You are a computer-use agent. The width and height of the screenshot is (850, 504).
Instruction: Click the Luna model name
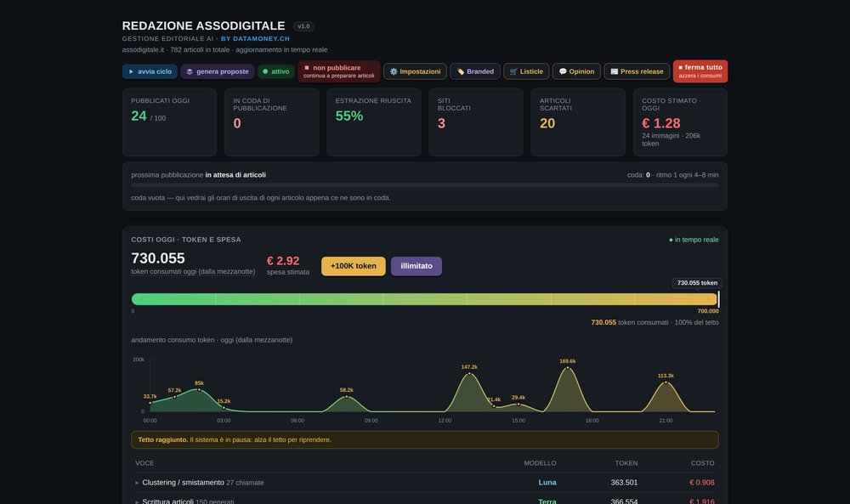(547, 482)
